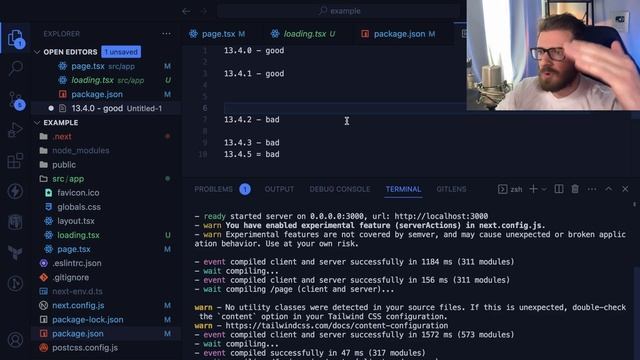Click the example command center search box
Viewport: 640px width, 360px height.
(x=339, y=11)
